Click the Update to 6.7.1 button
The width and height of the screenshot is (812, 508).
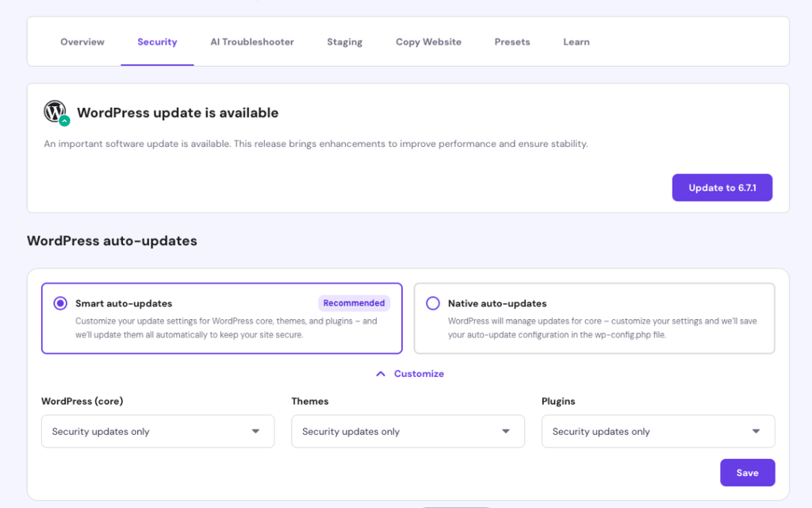pyautogui.click(x=722, y=187)
